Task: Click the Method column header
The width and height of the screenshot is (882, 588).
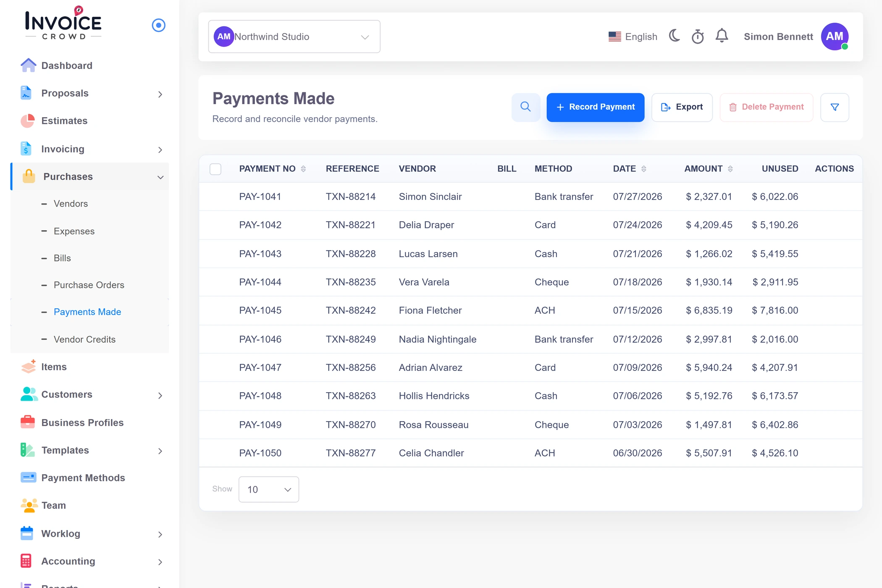Action: (x=553, y=168)
